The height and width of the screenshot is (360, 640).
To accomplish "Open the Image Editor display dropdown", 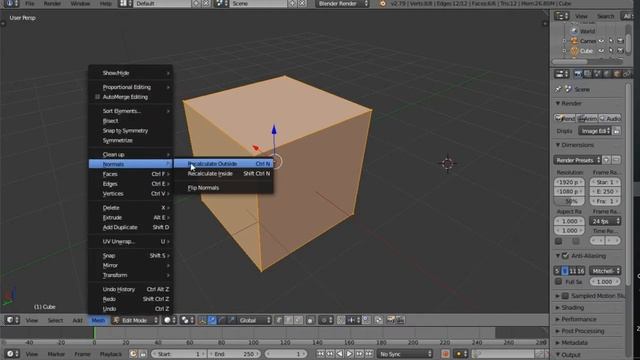I will [x=595, y=131].
